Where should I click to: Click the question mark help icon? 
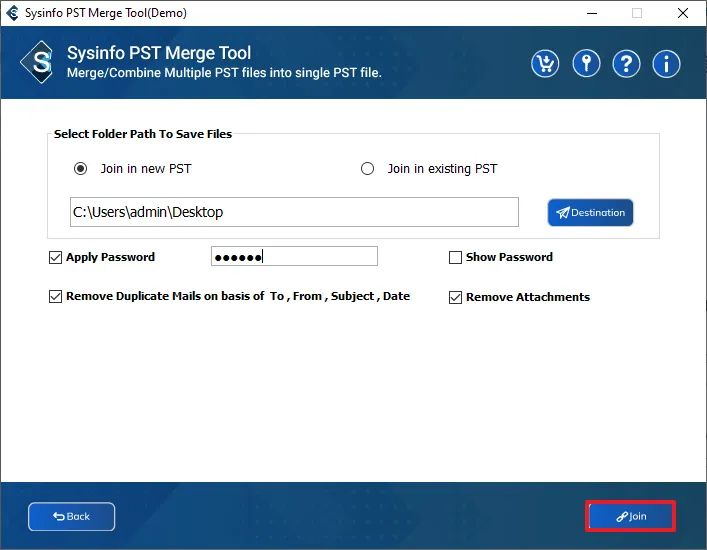point(626,63)
